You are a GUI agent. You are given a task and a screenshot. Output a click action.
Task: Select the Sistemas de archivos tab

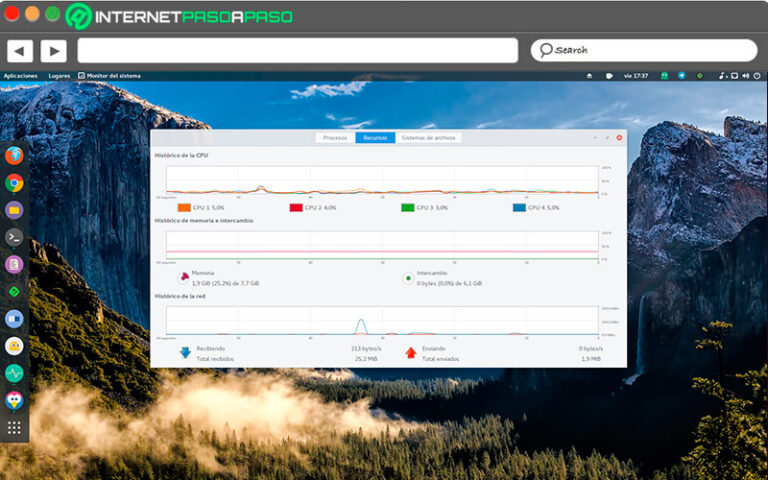[427, 138]
